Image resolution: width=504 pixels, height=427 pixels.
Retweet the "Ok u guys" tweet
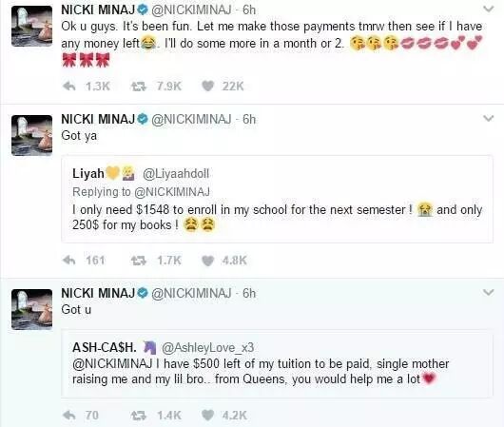click(139, 87)
